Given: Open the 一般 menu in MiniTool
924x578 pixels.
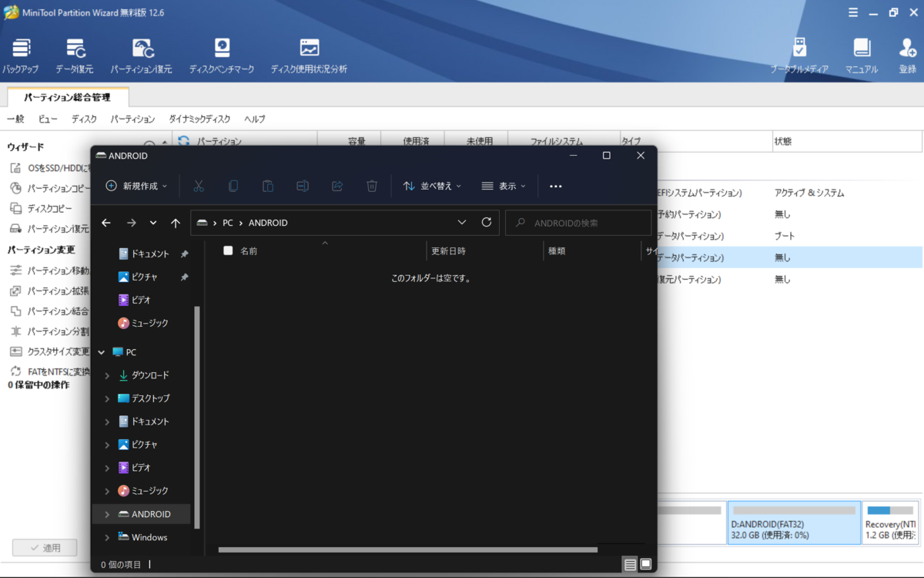Looking at the screenshot, I should tap(15, 119).
